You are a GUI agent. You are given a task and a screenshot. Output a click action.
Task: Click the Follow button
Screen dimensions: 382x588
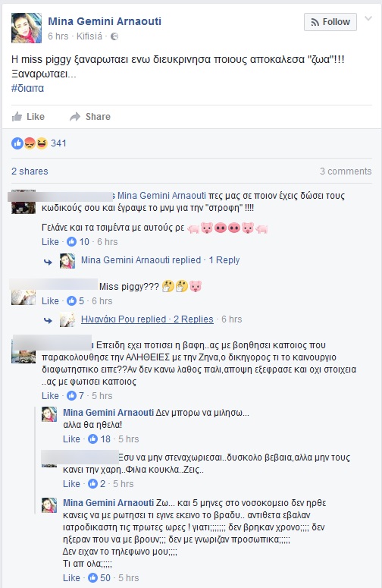(x=330, y=22)
